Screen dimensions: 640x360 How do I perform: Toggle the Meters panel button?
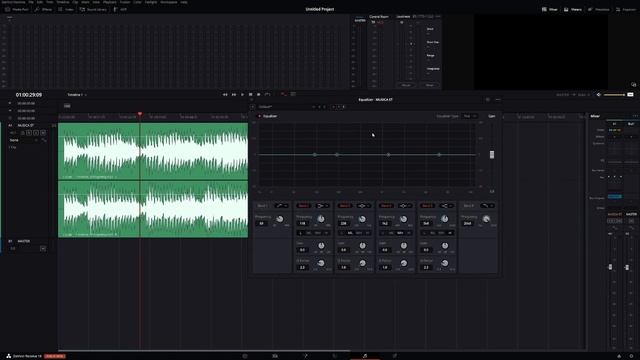pos(572,9)
